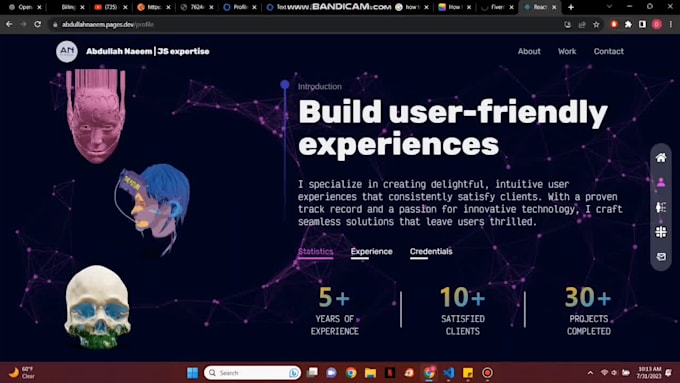Open the Contact link in the top navigation

click(608, 51)
